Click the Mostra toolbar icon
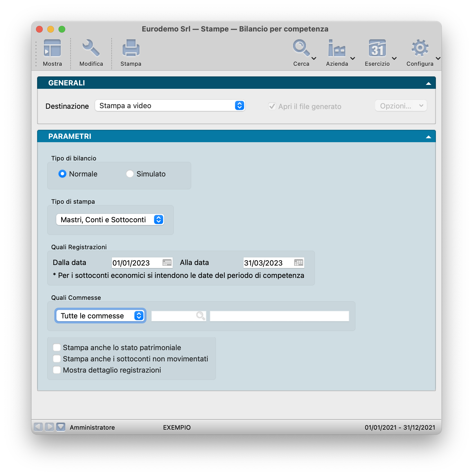This screenshot has height=476, width=473. tap(52, 48)
